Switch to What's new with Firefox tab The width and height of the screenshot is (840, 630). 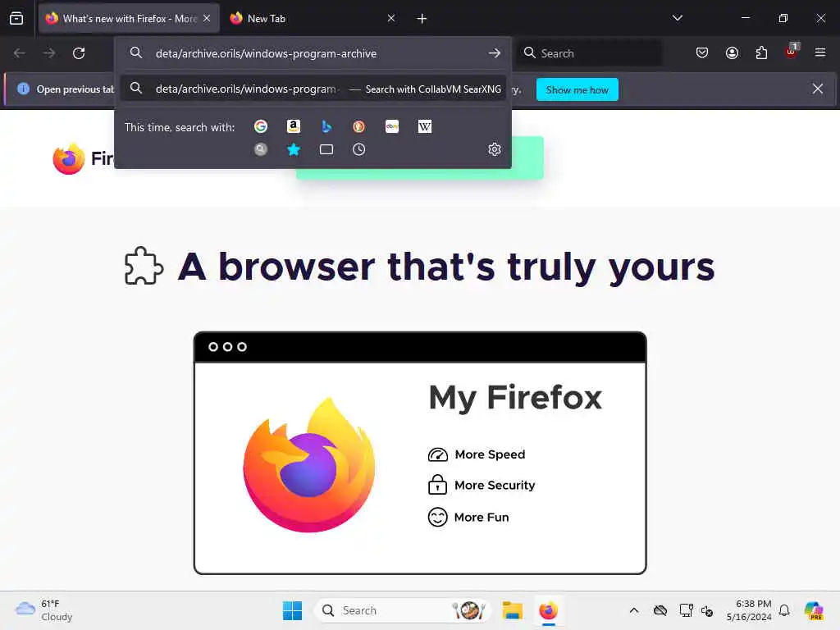tap(129, 19)
